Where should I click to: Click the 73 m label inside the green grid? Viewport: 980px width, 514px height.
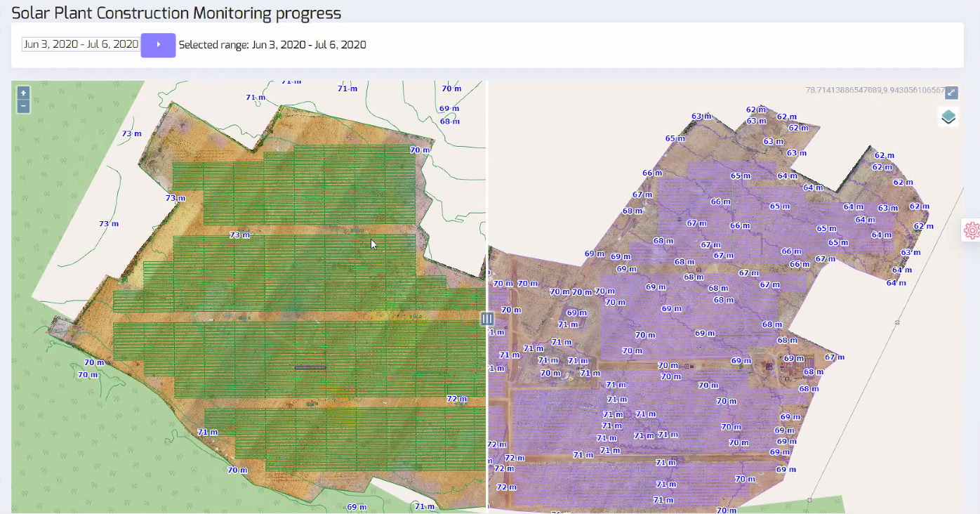pyautogui.click(x=239, y=235)
